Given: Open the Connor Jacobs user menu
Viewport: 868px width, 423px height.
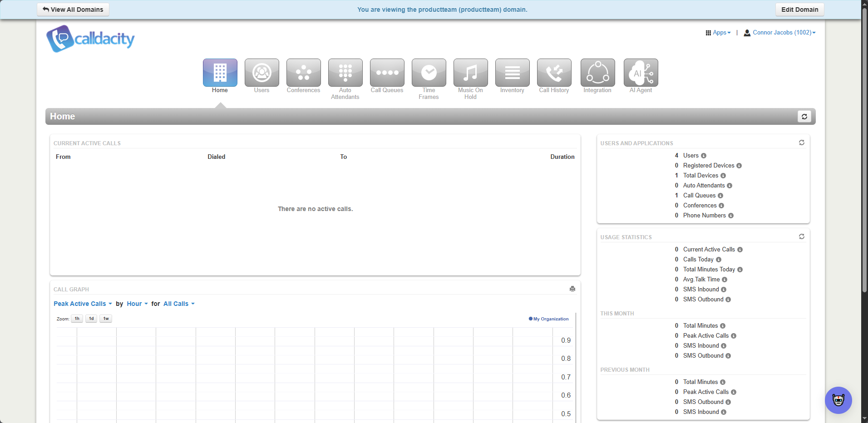Looking at the screenshot, I should pos(780,33).
